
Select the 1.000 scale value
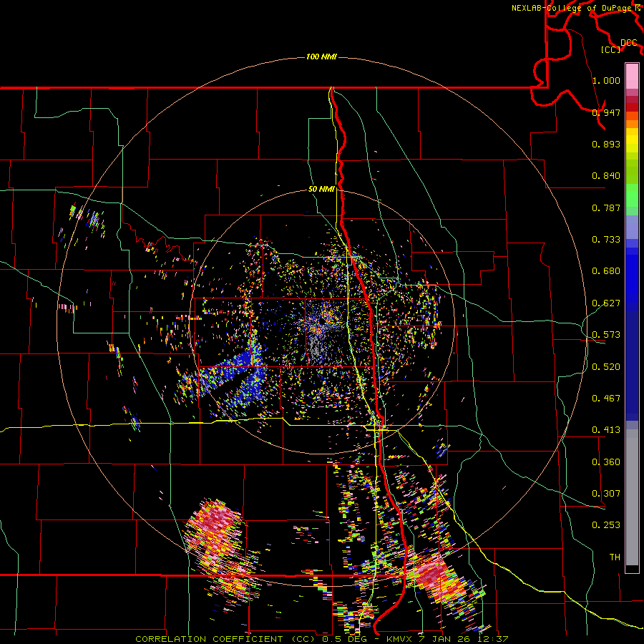point(606,80)
